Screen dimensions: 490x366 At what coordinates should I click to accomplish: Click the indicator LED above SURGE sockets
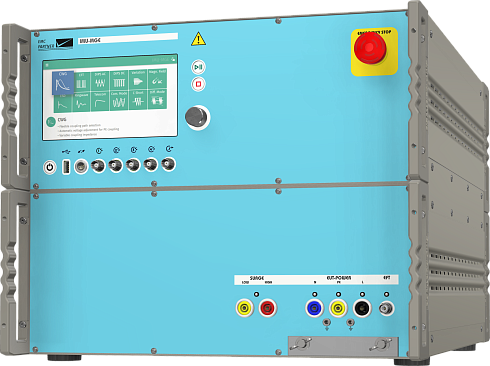coord(256,294)
